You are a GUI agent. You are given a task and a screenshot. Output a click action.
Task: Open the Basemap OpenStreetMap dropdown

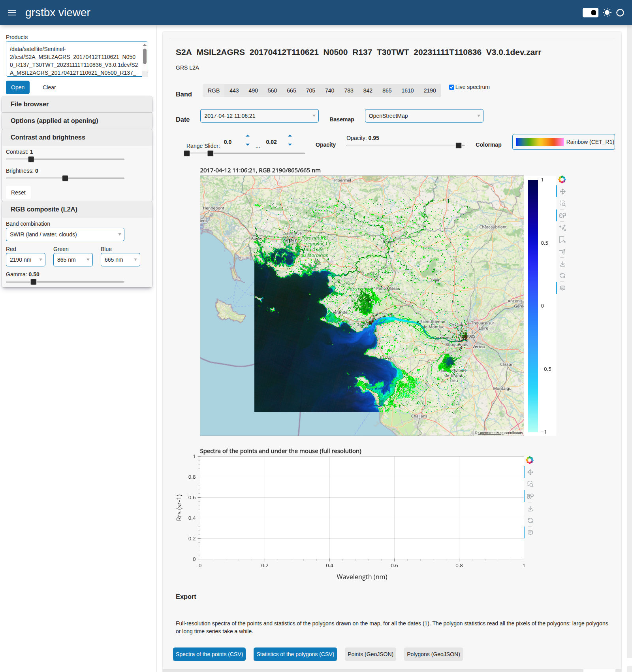click(x=424, y=116)
